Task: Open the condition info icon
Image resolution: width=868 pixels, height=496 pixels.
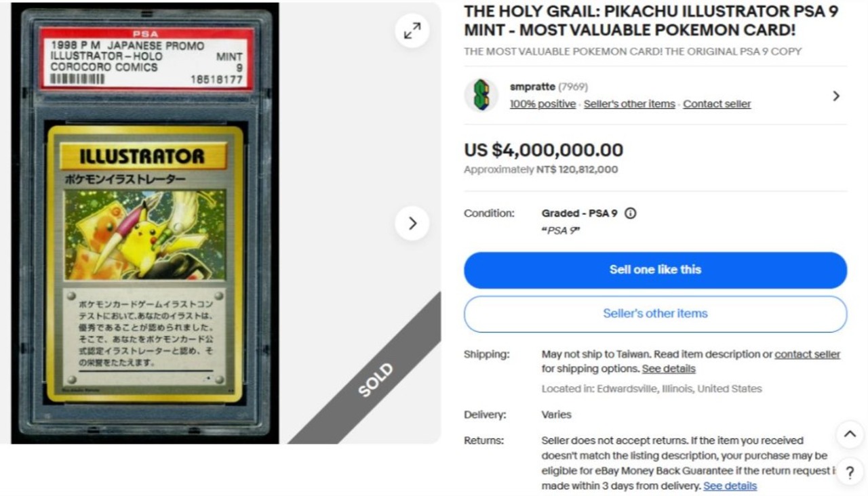Action: click(x=630, y=213)
